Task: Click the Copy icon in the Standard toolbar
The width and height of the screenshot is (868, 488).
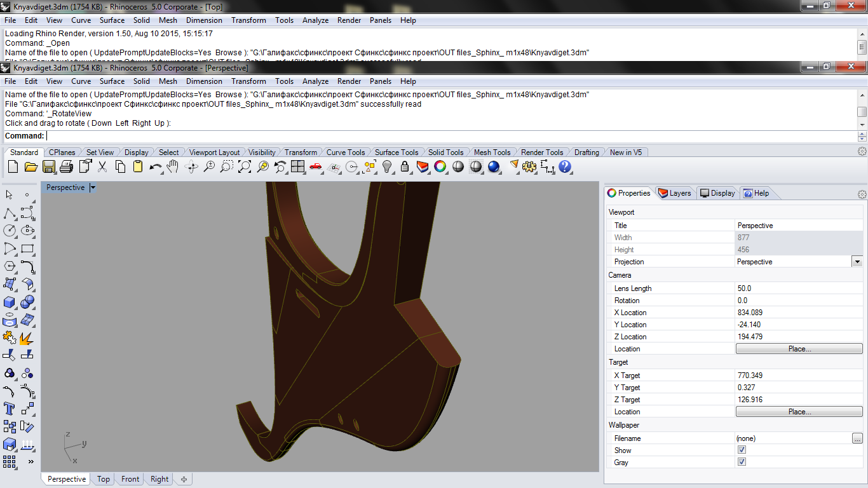Action: pos(119,166)
